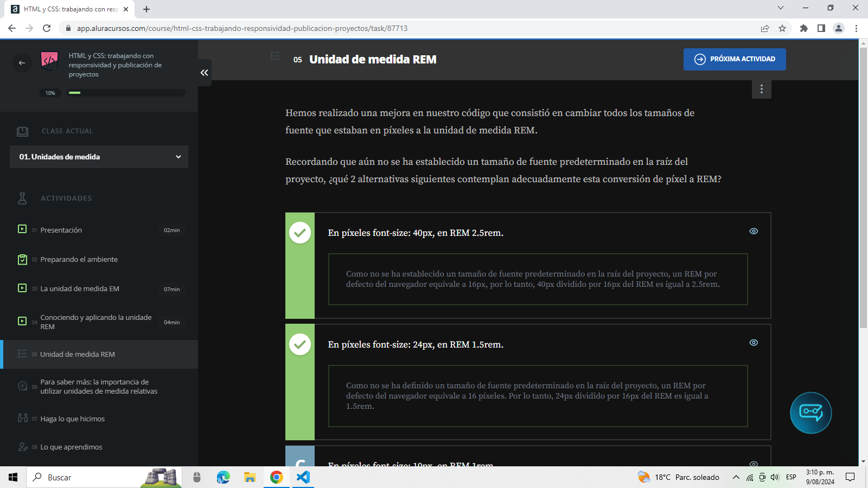The height and width of the screenshot is (488, 868).
Task: Open the Chrome three-dot menu
Action: [857, 28]
